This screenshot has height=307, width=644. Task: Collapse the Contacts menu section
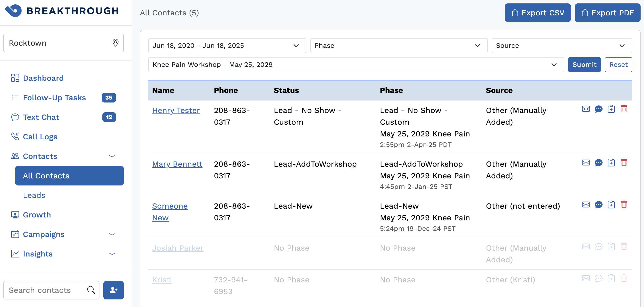coord(112,156)
